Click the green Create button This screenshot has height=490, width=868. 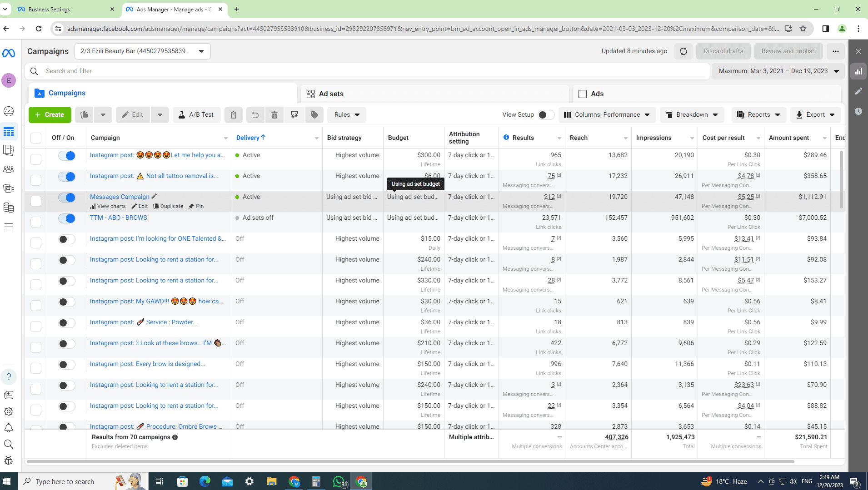point(50,115)
